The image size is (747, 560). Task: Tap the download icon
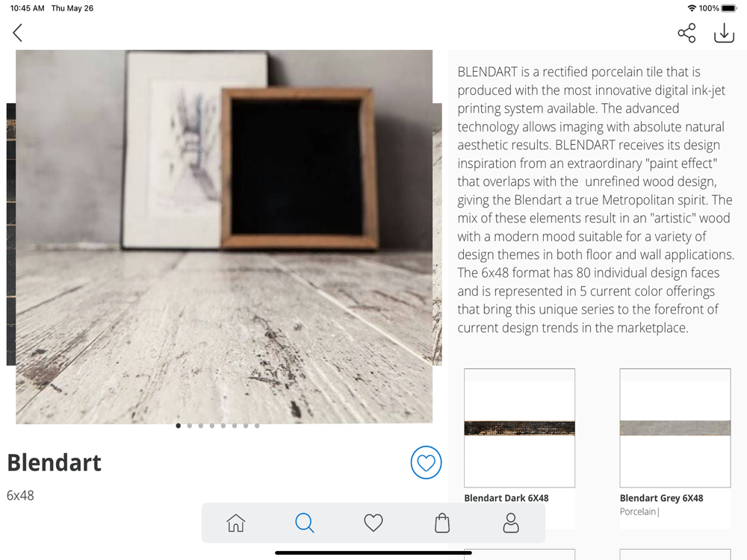point(724,33)
